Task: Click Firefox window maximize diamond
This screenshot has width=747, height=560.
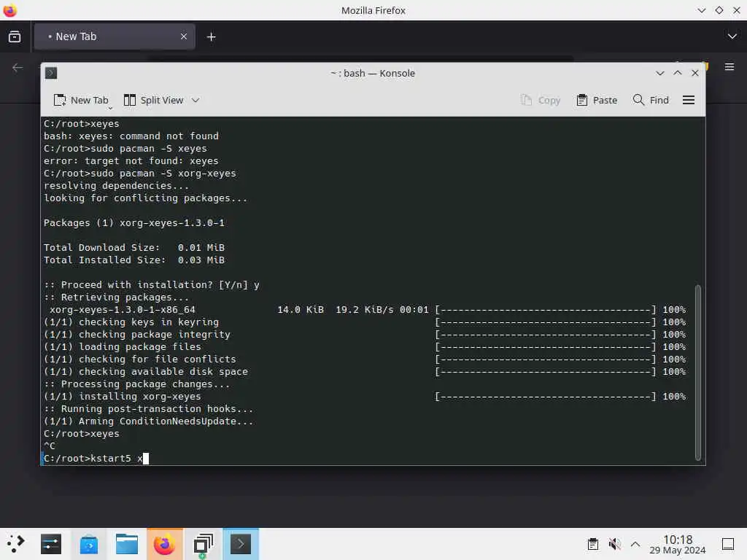Action: [x=719, y=10]
